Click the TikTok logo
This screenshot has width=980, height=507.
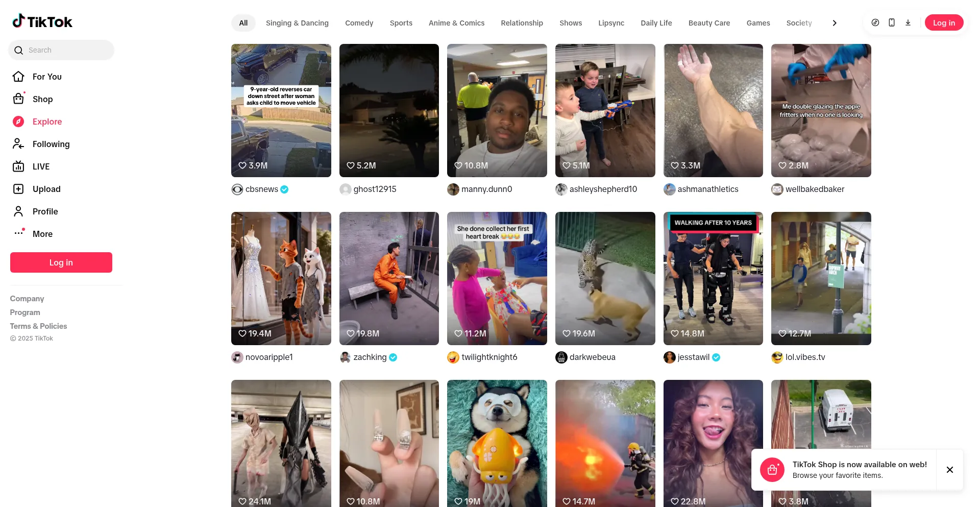tap(42, 21)
